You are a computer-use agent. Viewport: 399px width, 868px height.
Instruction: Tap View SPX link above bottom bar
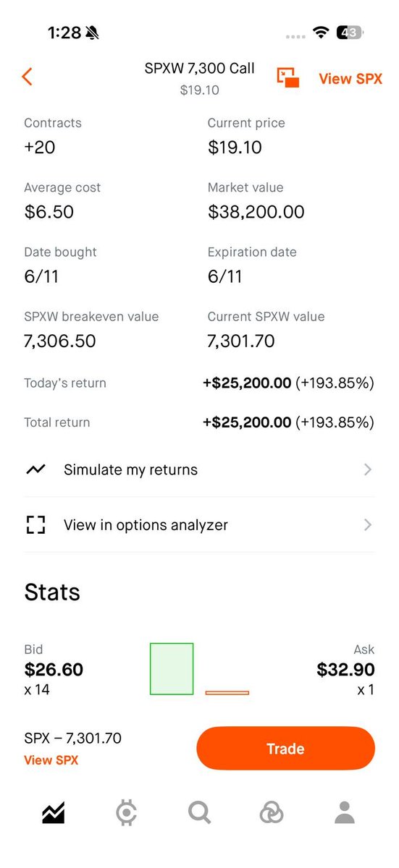pos(51,760)
